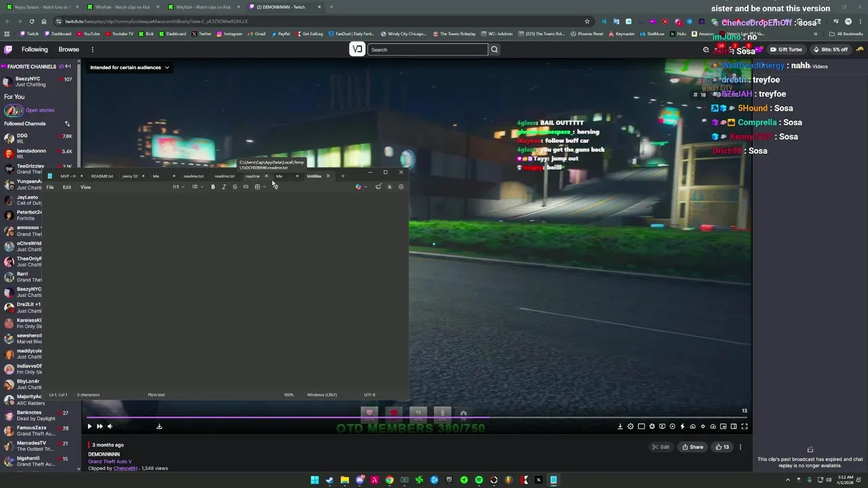Expand the list style dropdown in Notepad
Image resolution: width=868 pixels, height=488 pixels.
click(x=197, y=187)
